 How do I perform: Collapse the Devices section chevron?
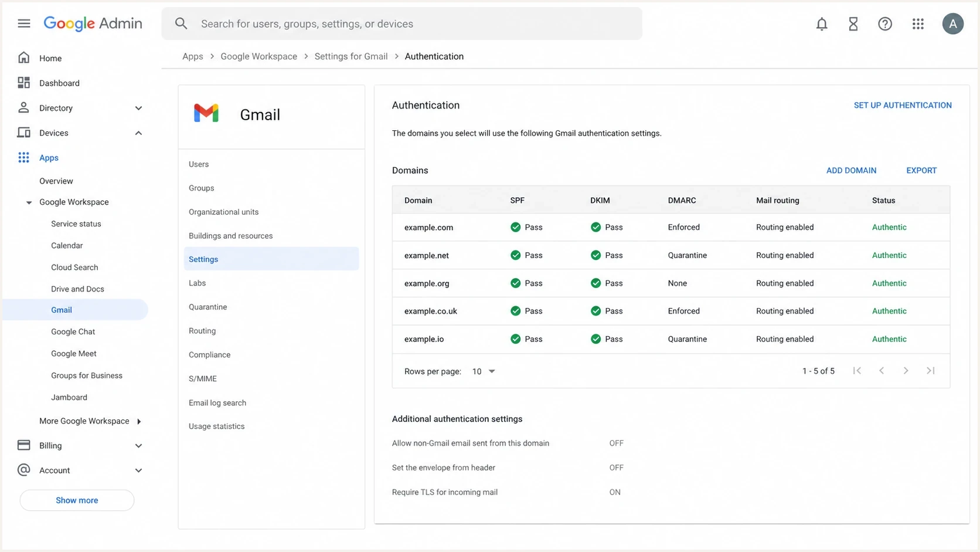tap(138, 133)
